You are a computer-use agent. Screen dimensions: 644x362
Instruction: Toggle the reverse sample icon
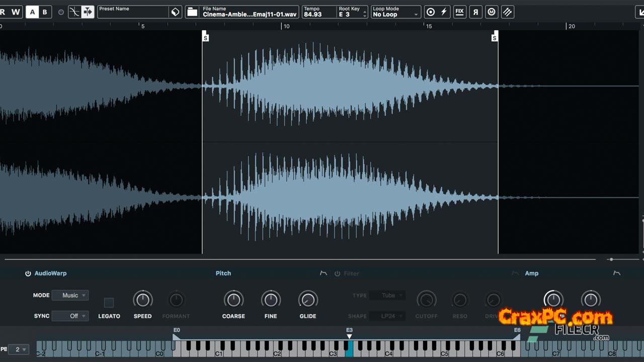coord(475,12)
